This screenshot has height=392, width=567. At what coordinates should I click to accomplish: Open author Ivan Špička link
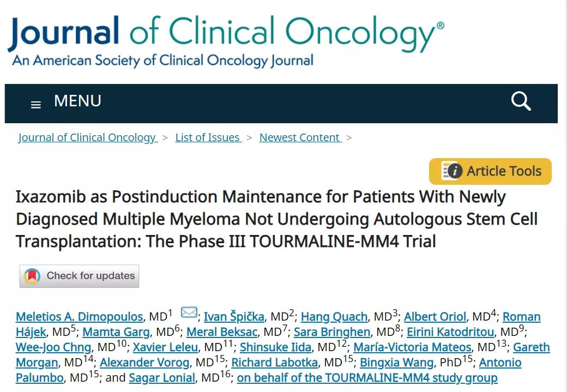pos(234,316)
